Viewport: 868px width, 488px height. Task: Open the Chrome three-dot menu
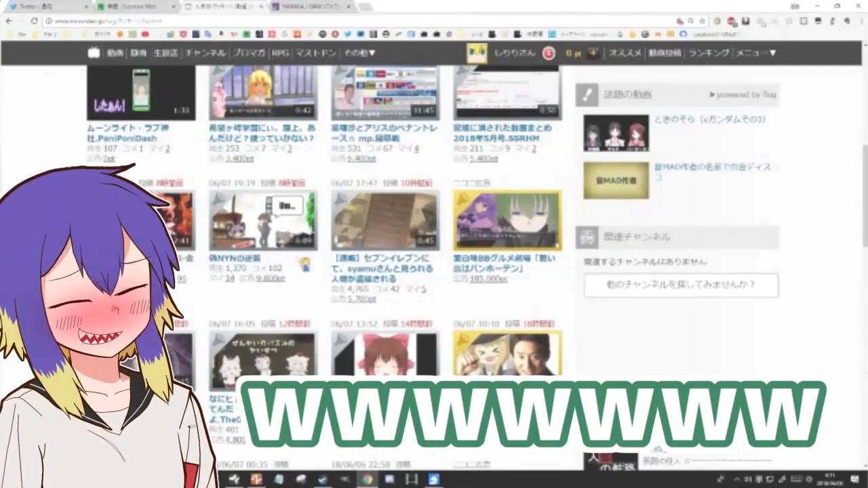click(x=861, y=21)
